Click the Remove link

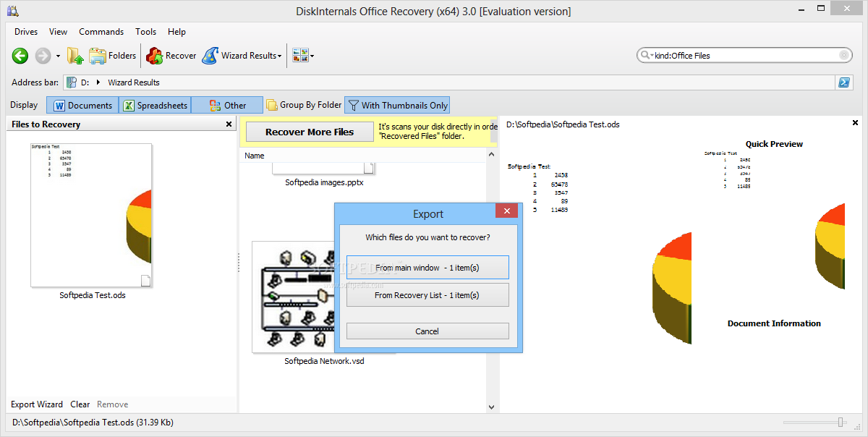pos(113,404)
